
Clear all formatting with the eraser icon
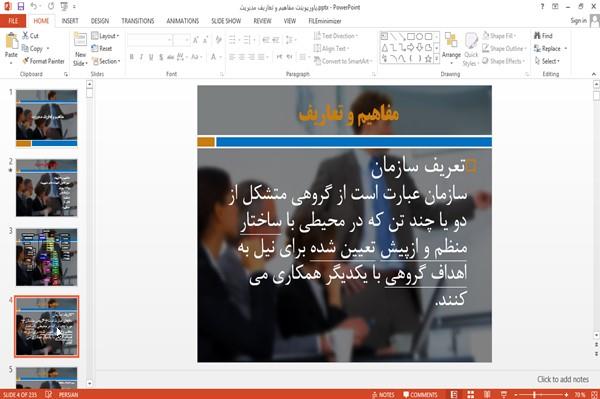[218, 39]
